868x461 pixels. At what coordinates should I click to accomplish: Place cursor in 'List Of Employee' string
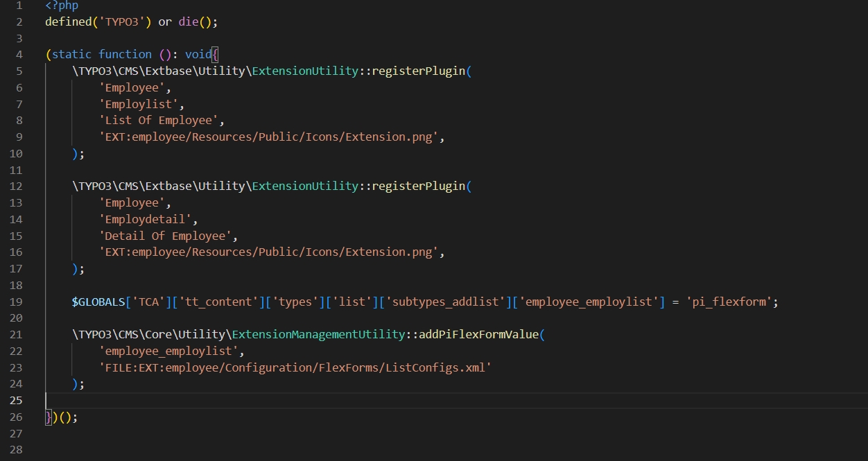tap(158, 121)
